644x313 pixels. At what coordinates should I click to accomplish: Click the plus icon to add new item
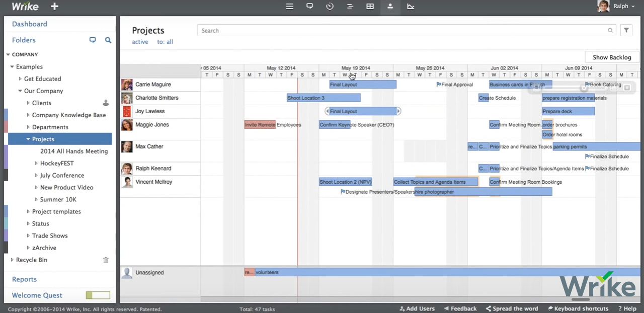54,7
